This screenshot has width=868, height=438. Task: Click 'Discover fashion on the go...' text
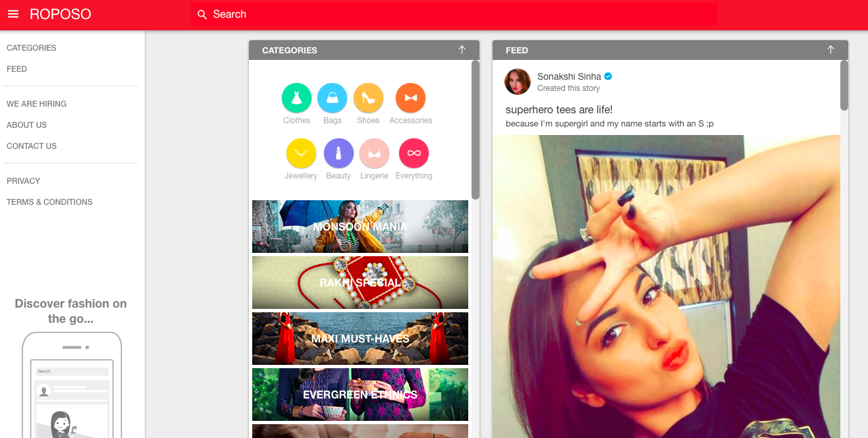[x=71, y=311]
